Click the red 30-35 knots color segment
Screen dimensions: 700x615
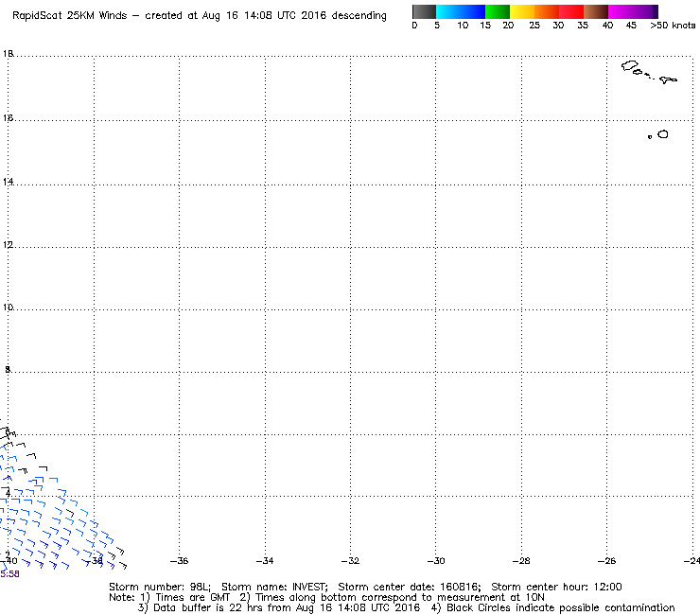(571, 11)
